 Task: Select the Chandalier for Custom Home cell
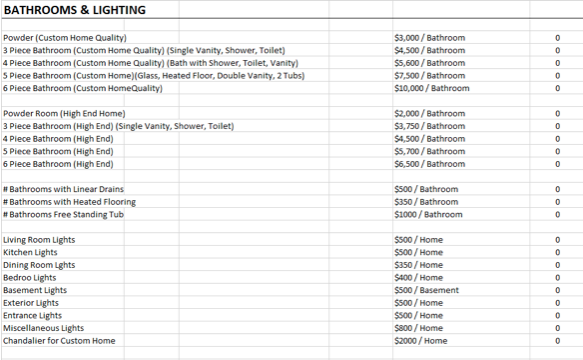[63, 341]
